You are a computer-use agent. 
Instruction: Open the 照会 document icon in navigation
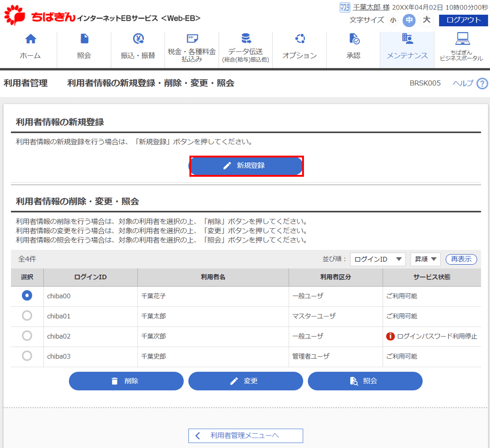pyautogui.click(x=84, y=39)
